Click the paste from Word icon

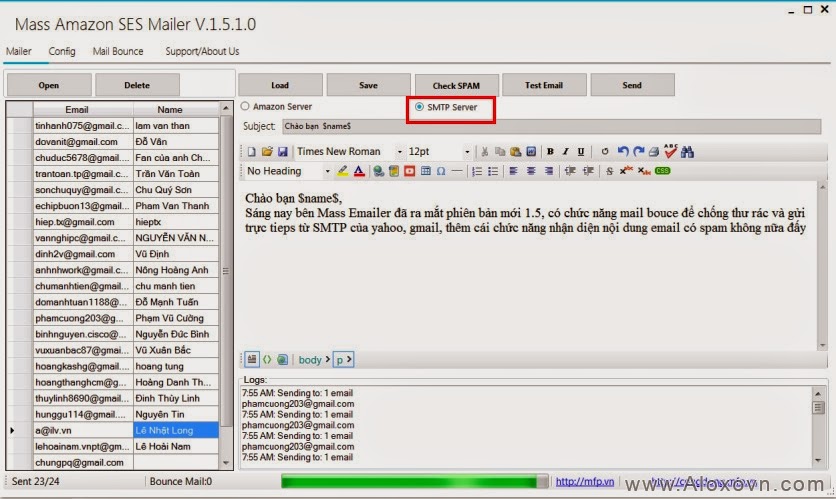531,152
